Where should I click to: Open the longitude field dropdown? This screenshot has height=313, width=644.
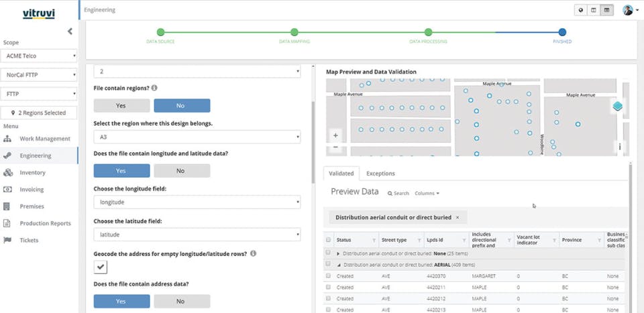click(197, 202)
